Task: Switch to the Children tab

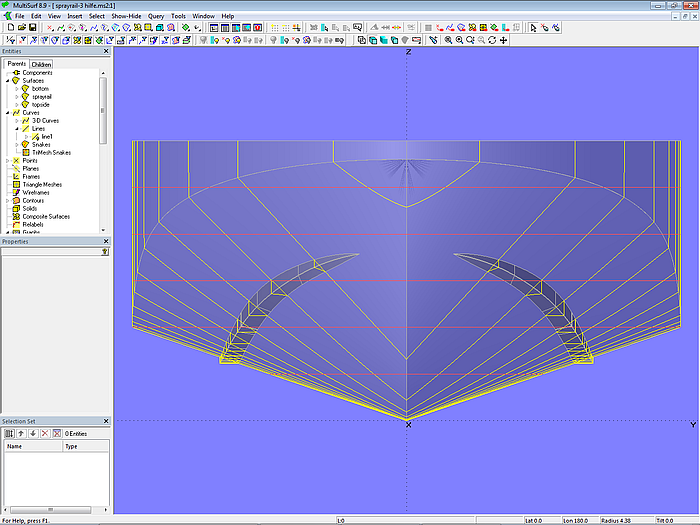Action: 41,64
